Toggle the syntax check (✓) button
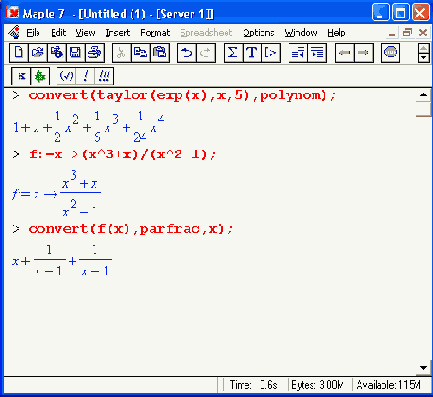 [x=66, y=76]
